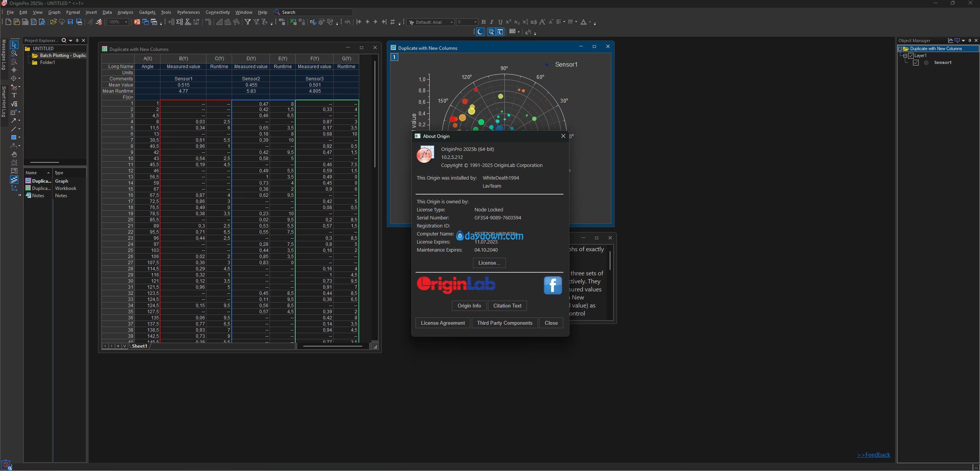
Task: Collapse Layer1 node in Object Manager
Action: pos(905,56)
